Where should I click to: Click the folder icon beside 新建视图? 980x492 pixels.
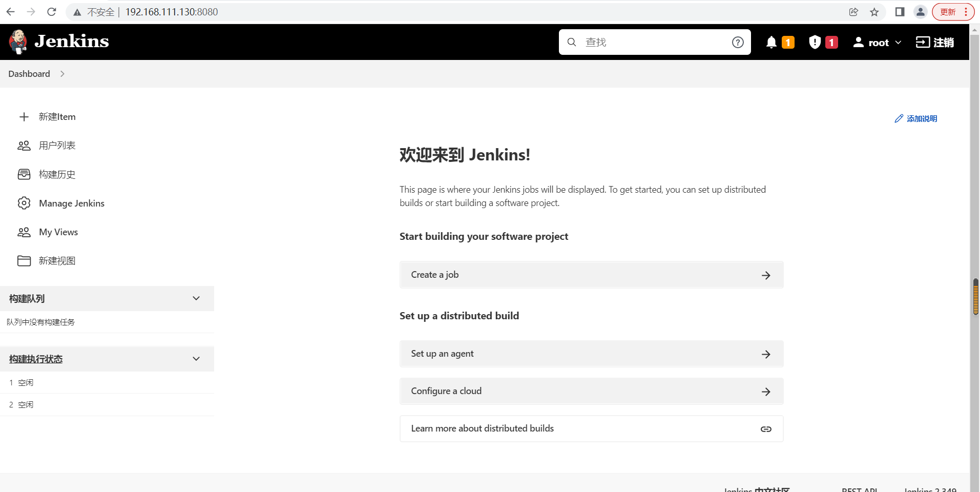click(x=24, y=261)
